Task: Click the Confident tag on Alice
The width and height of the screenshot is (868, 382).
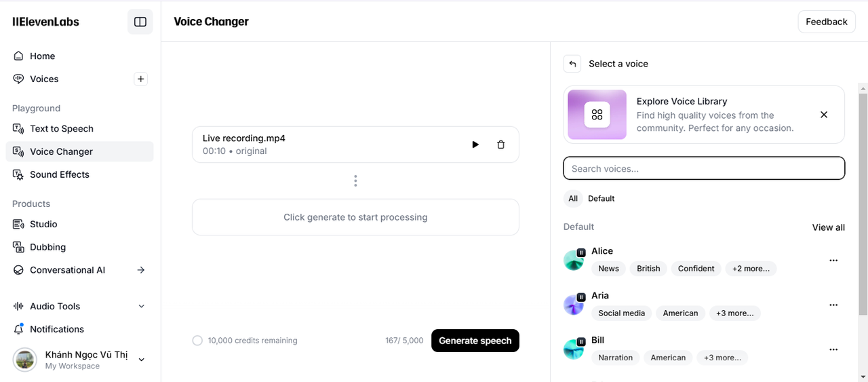Action: [696, 269]
